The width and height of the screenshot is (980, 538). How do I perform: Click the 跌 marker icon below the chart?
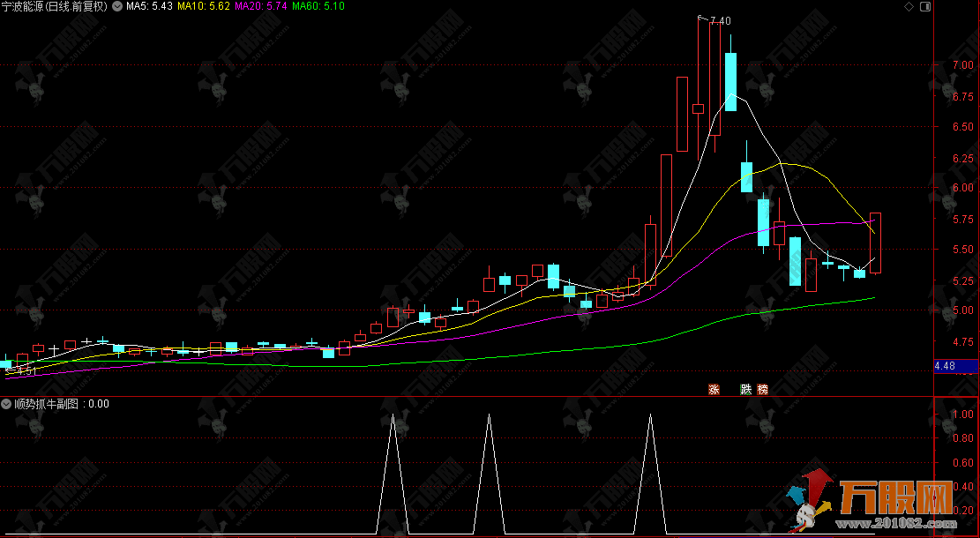(x=745, y=389)
